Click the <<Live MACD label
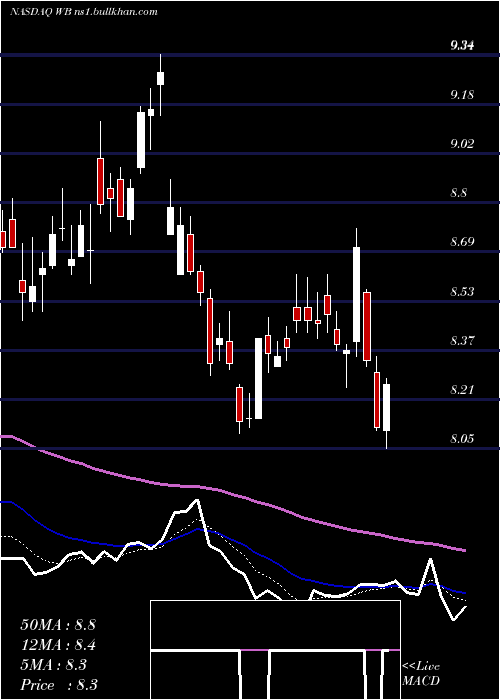500x700 pixels. click(421, 674)
